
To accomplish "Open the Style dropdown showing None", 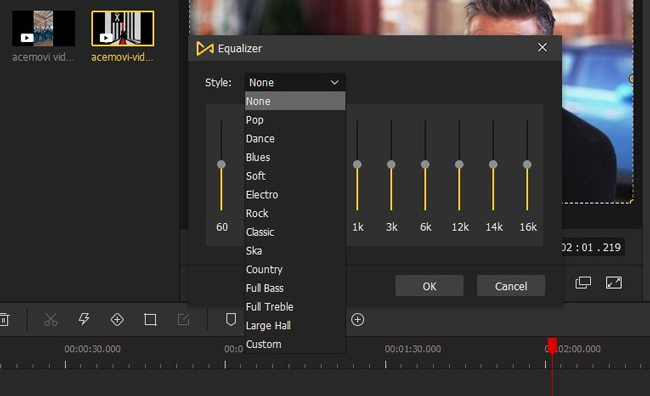I will click(x=295, y=83).
